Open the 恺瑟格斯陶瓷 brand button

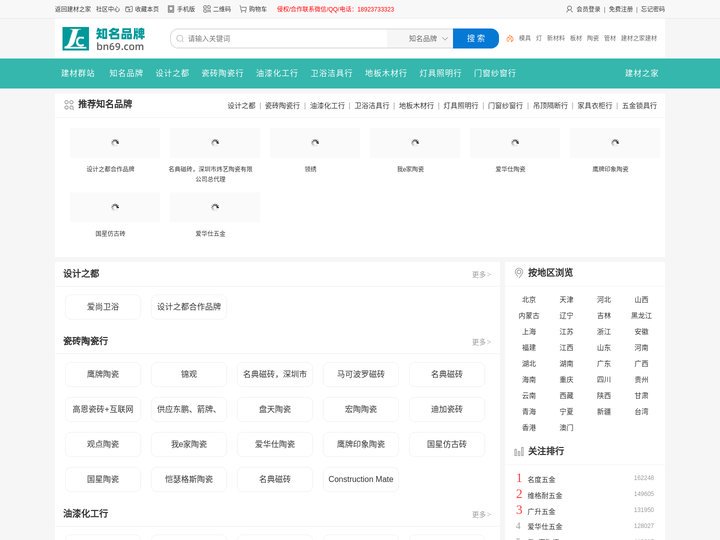tap(189, 479)
